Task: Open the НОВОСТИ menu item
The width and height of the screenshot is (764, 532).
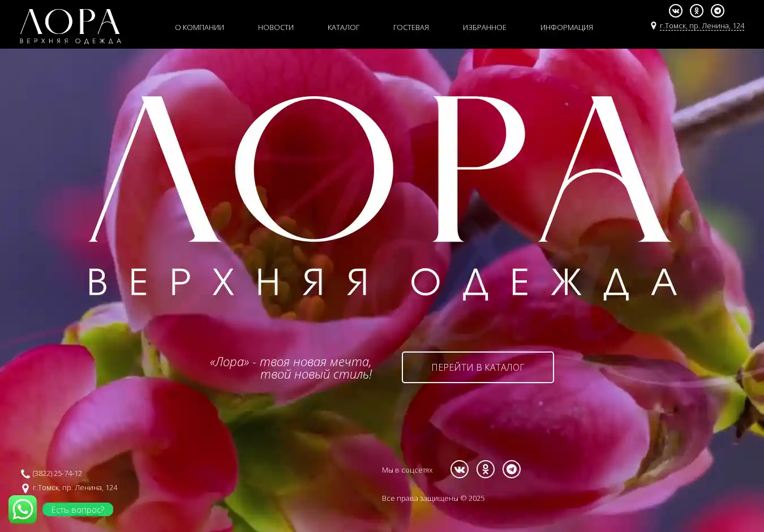Action: pos(276,27)
